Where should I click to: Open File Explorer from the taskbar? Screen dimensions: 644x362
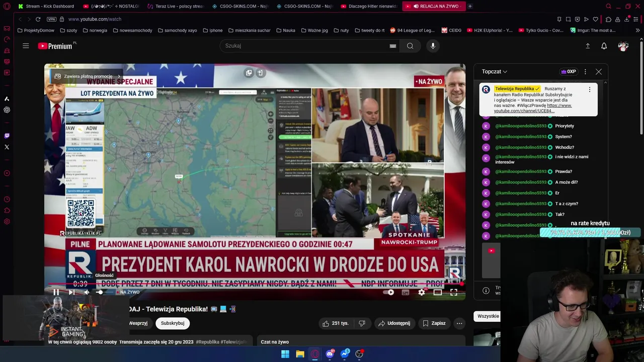coord(300,354)
